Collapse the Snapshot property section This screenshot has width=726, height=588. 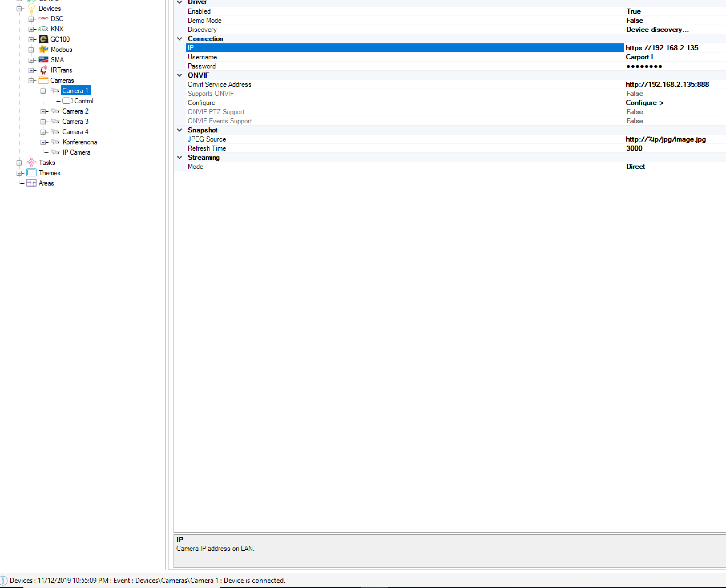[180, 130]
